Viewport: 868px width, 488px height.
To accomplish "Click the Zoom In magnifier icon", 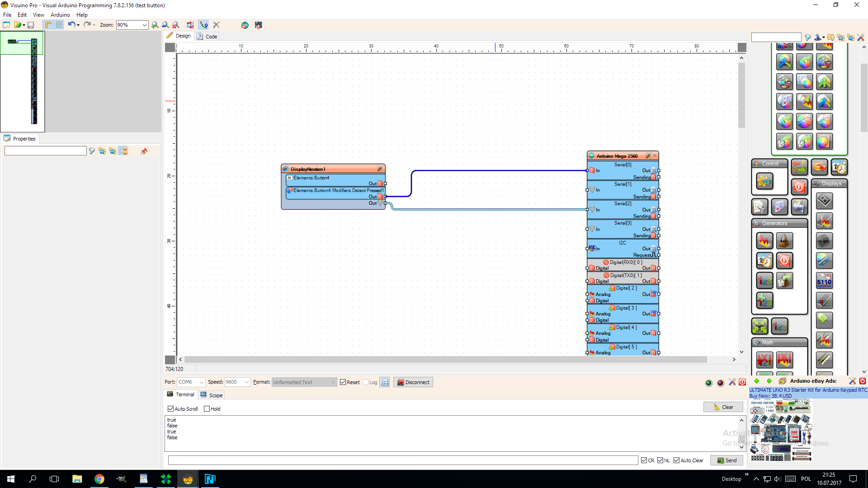I will (155, 25).
